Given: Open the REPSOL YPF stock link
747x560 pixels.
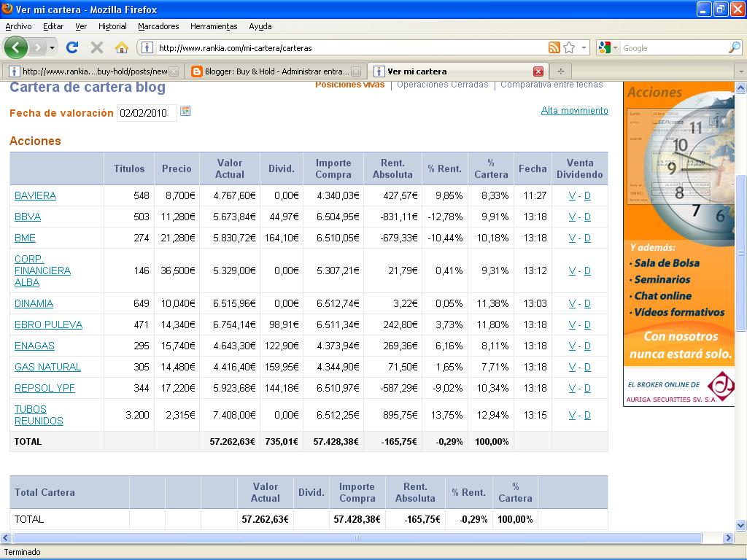Looking at the screenshot, I should 44,388.
